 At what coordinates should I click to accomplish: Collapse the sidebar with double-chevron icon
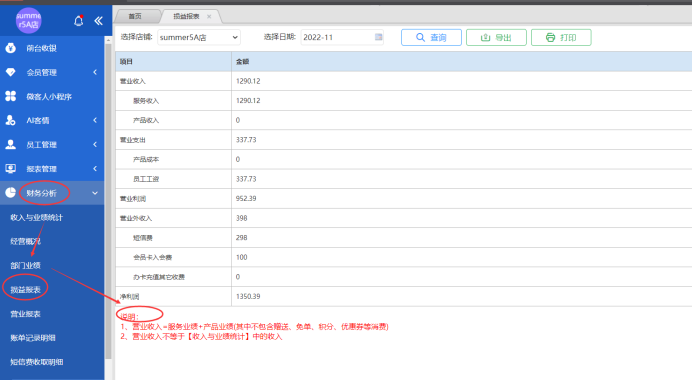click(98, 21)
